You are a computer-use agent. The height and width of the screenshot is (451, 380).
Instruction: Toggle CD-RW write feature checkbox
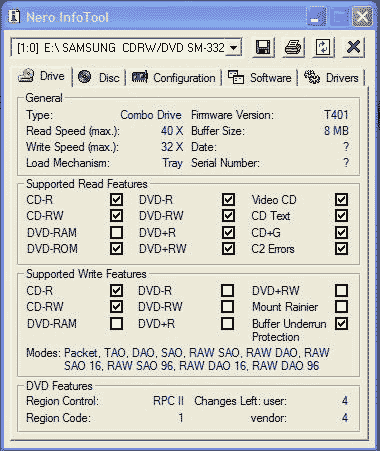[116, 306]
